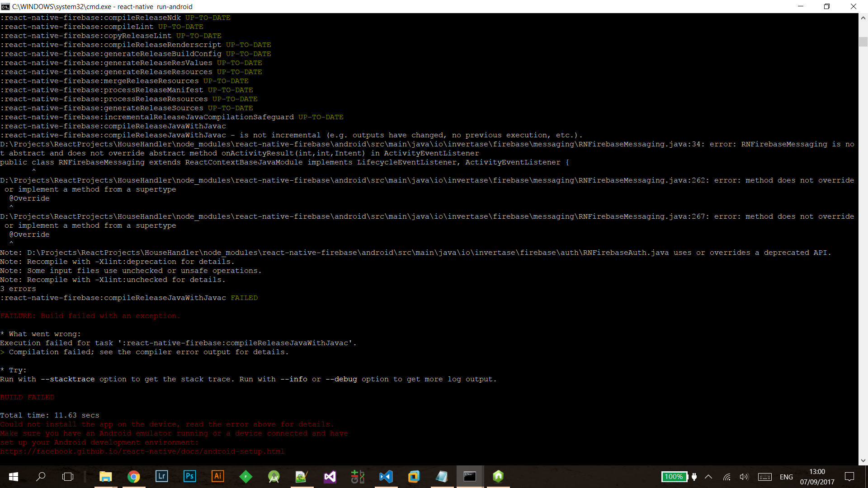Image resolution: width=868 pixels, height=488 pixels.
Task: Open the clock and date calendar flyout
Action: [817, 477]
